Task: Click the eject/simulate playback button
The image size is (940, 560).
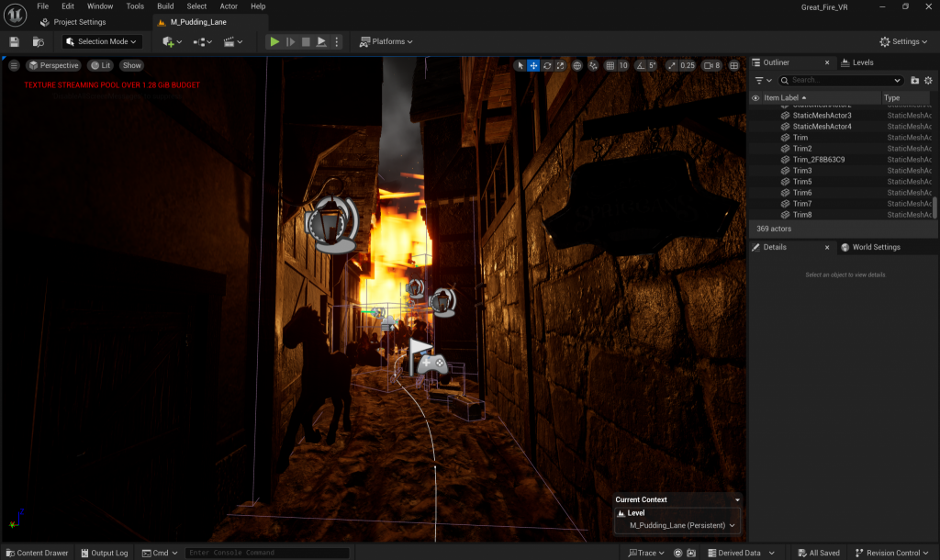Action: click(321, 41)
